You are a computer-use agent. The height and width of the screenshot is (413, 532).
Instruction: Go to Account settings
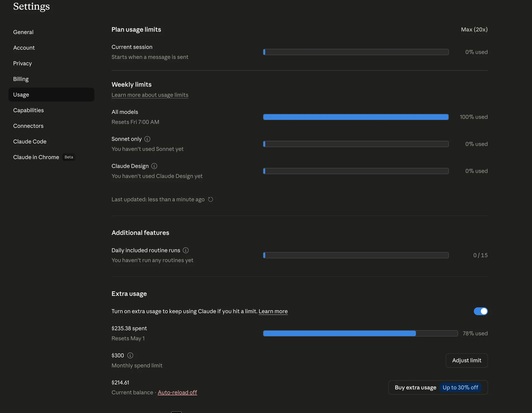24,48
